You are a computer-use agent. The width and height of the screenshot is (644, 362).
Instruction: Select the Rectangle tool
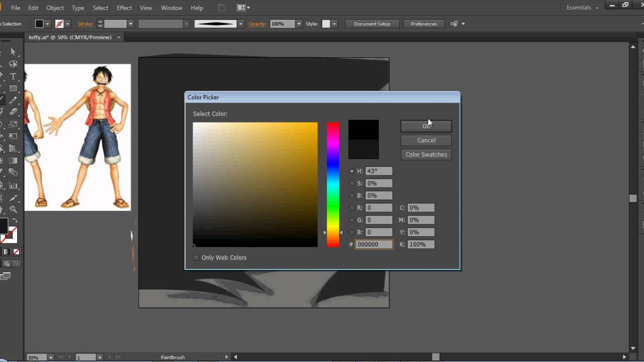click(x=14, y=88)
